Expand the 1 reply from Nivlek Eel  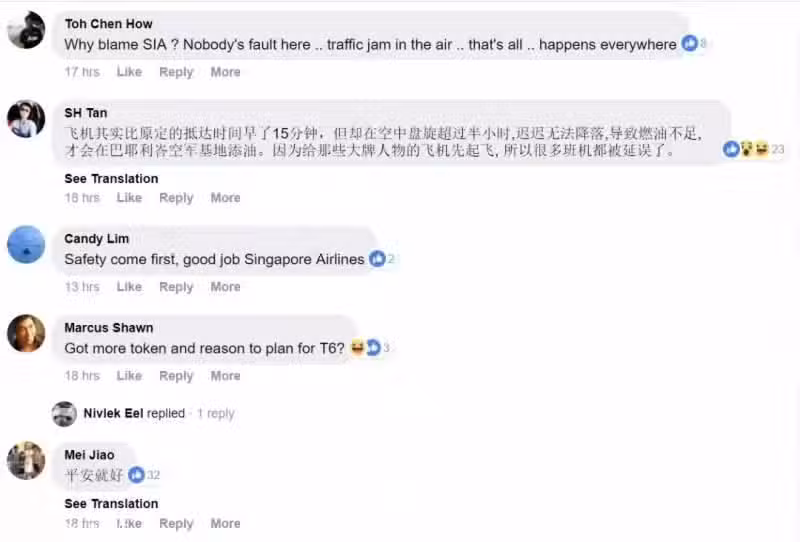tap(216, 413)
